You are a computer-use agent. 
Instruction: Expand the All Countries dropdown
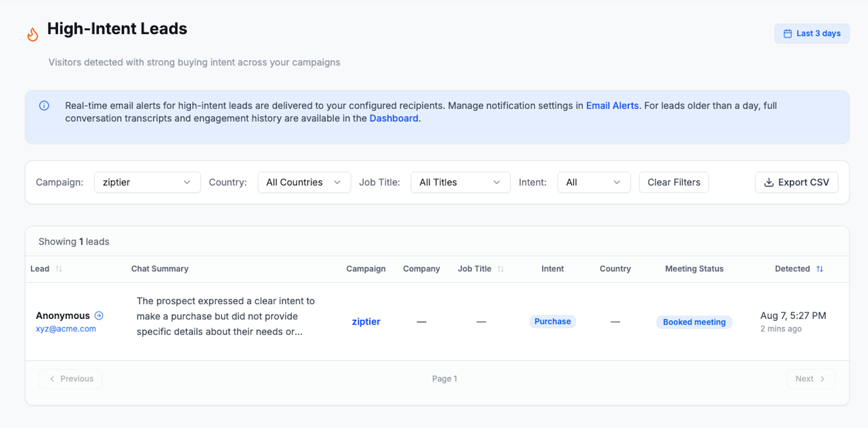pyautogui.click(x=304, y=182)
